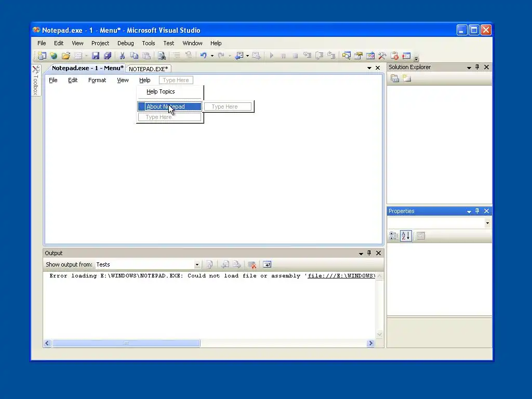
Task: Open the Undo history dropdown arrow
Action: tap(212, 56)
